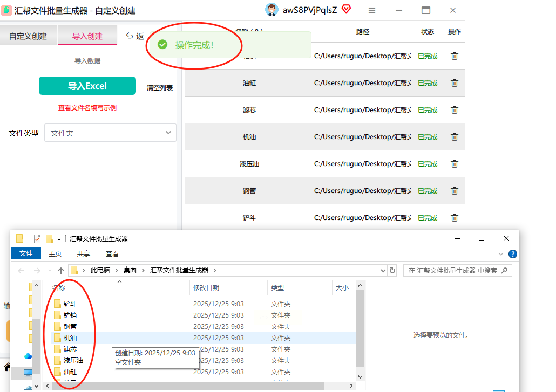The height and width of the screenshot is (392, 556).
Task: Open the Customize Quick Access Toolbar arrow
Action: point(59,239)
